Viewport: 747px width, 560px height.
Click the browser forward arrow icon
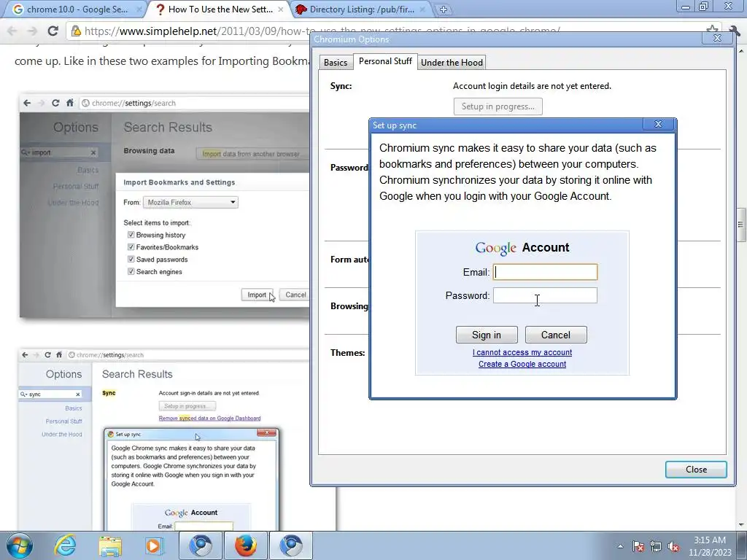pyautogui.click(x=32, y=31)
